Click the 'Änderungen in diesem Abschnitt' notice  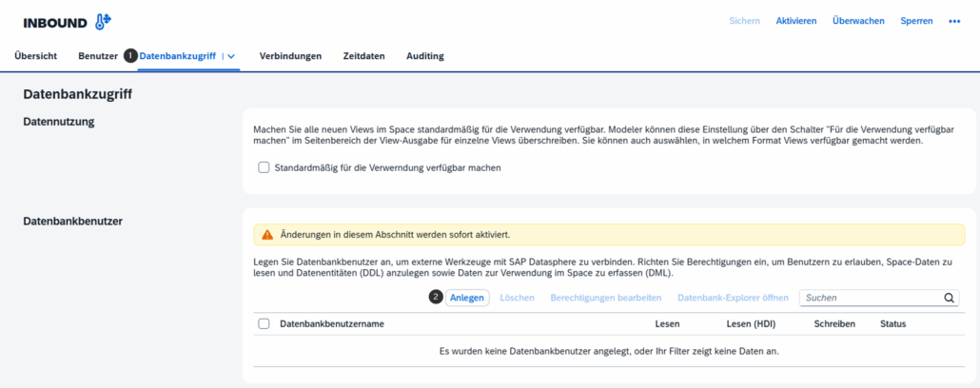pyautogui.click(x=609, y=235)
